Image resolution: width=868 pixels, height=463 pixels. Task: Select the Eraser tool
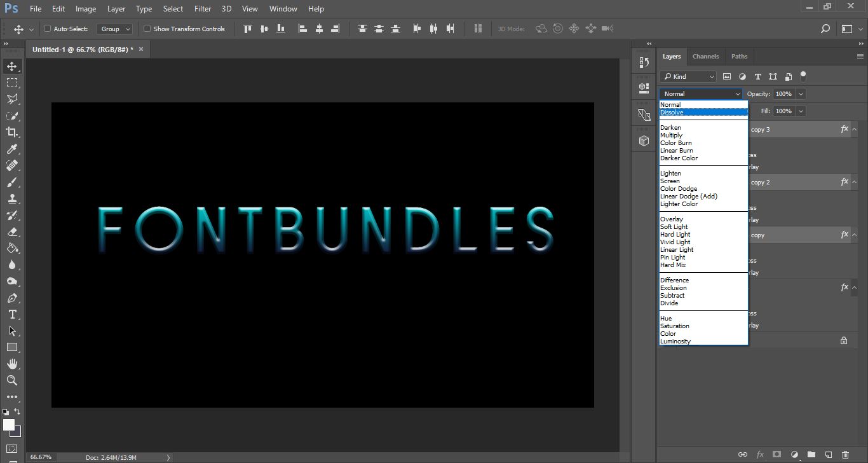point(12,231)
